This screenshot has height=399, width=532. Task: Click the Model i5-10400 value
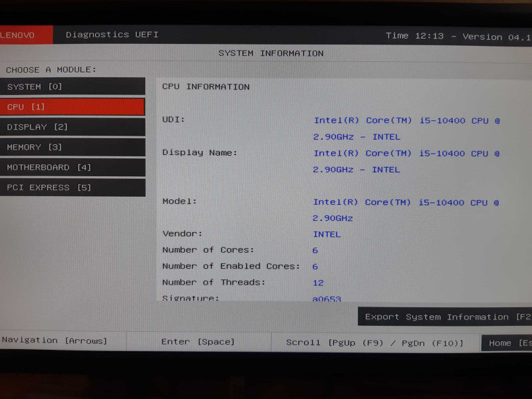coord(406,203)
